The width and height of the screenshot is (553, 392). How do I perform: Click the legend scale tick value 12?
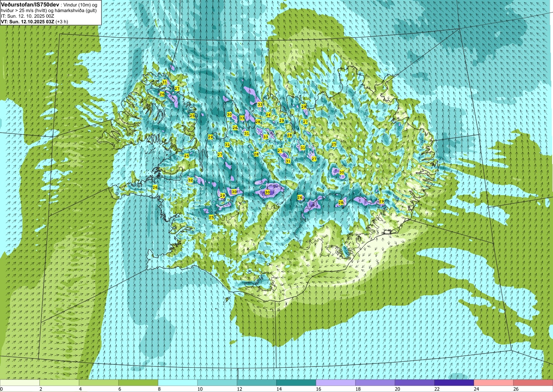tap(239, 389)
